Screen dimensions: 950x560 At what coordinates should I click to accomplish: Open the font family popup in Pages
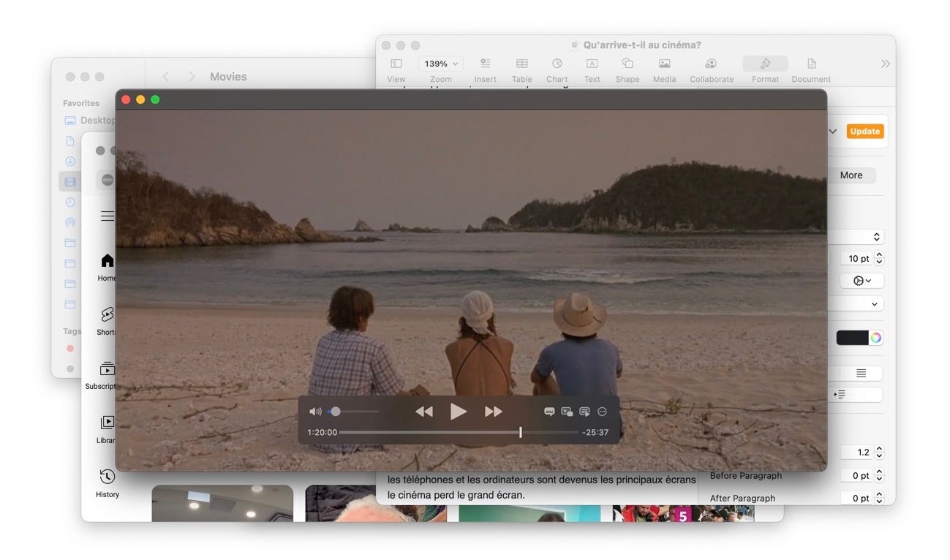[856, 237]
